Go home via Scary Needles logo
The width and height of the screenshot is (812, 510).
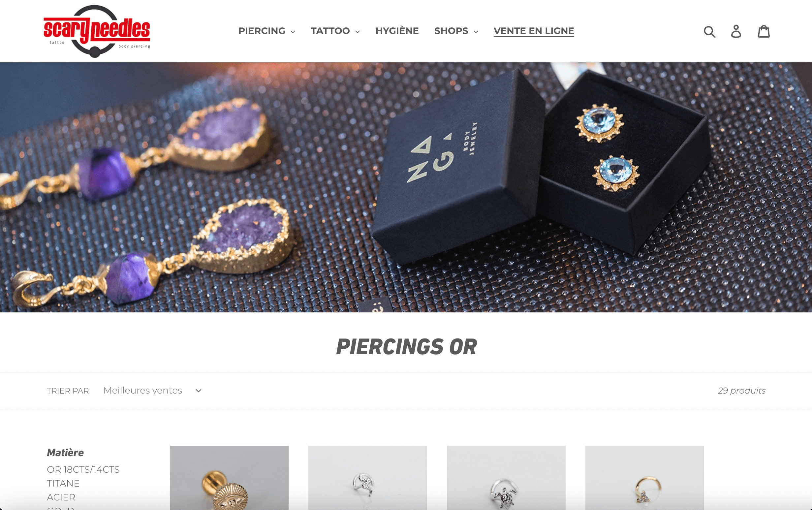97,31
